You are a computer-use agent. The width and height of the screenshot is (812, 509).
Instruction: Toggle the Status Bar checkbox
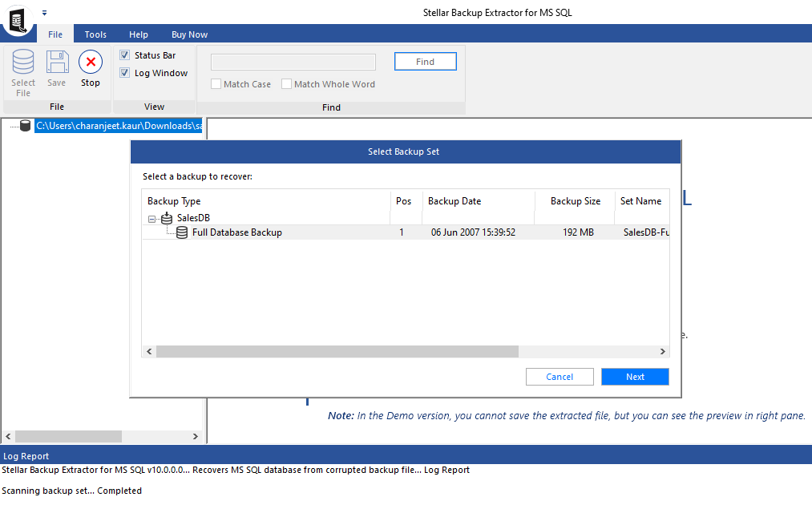[125, 55]
